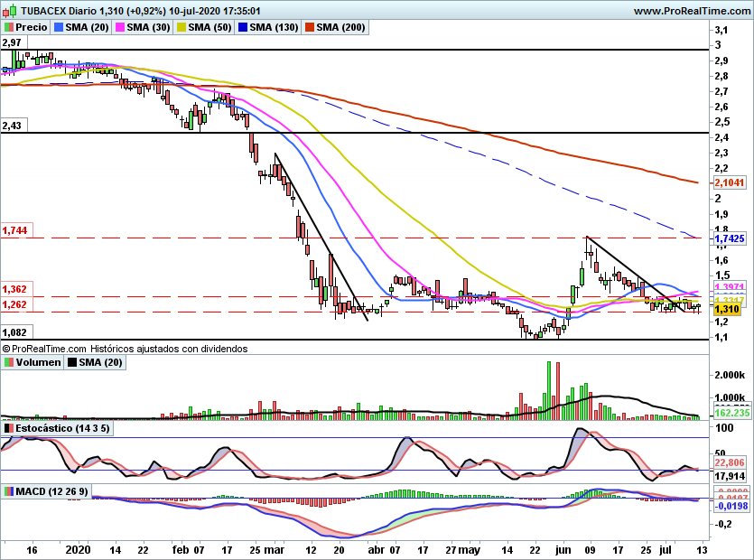Click the Precio candle icon
Viewport: 754px width, 560px height.
point(9,27)
